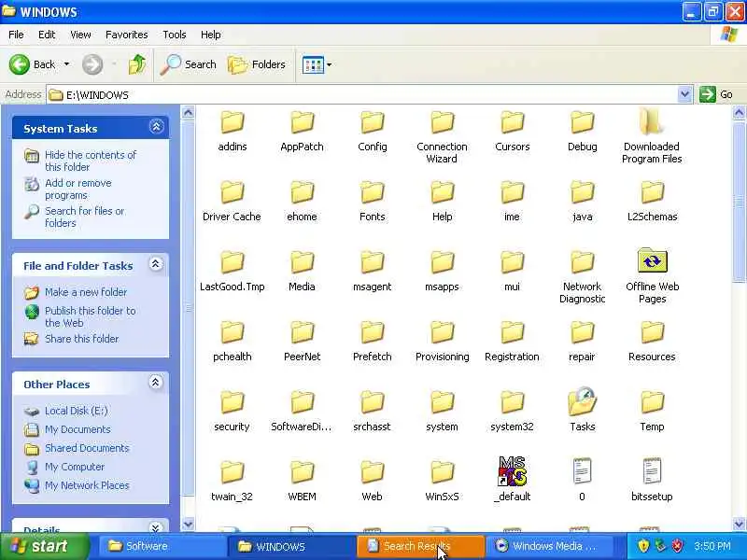Select the bitssetup text file icon
The image size is (747, 560).
[x=652, y=471]
